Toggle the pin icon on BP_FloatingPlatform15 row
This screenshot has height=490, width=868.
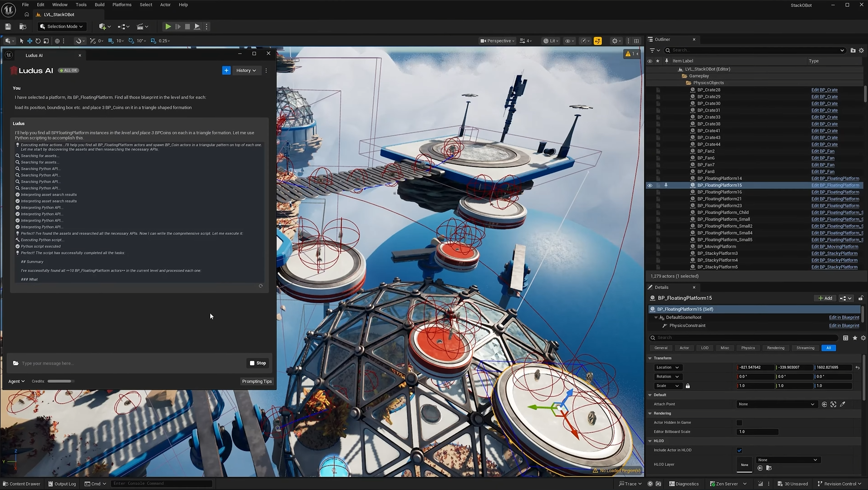pyautogui.click(x=666, y=185)
